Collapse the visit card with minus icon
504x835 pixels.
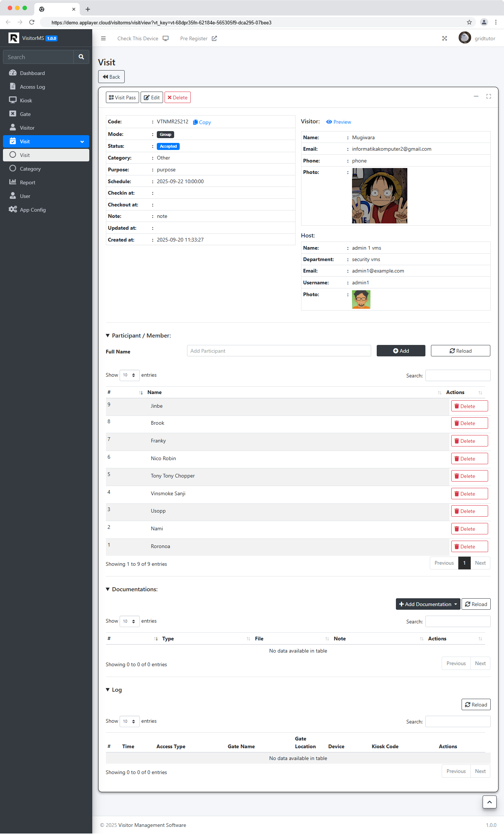click(476, 96)
